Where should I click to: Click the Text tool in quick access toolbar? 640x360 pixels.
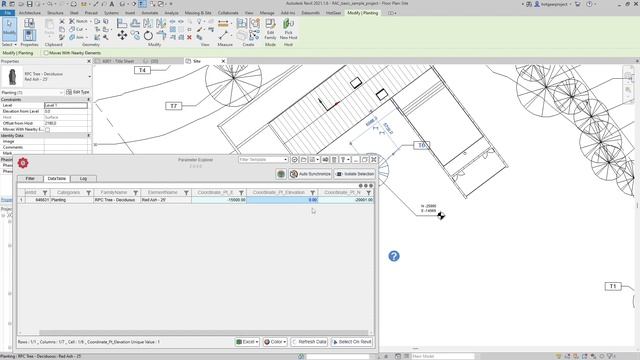(x=111, y=4)
